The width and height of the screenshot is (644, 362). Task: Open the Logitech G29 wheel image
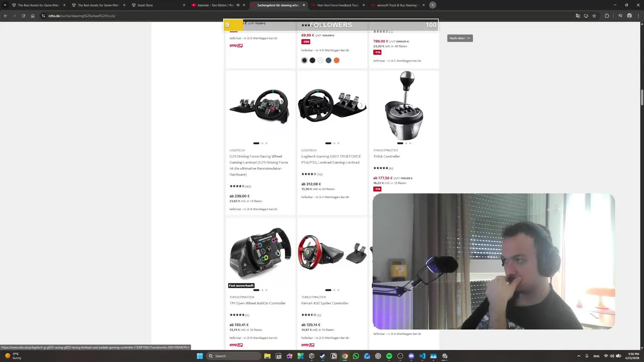(x=260, y=106)
